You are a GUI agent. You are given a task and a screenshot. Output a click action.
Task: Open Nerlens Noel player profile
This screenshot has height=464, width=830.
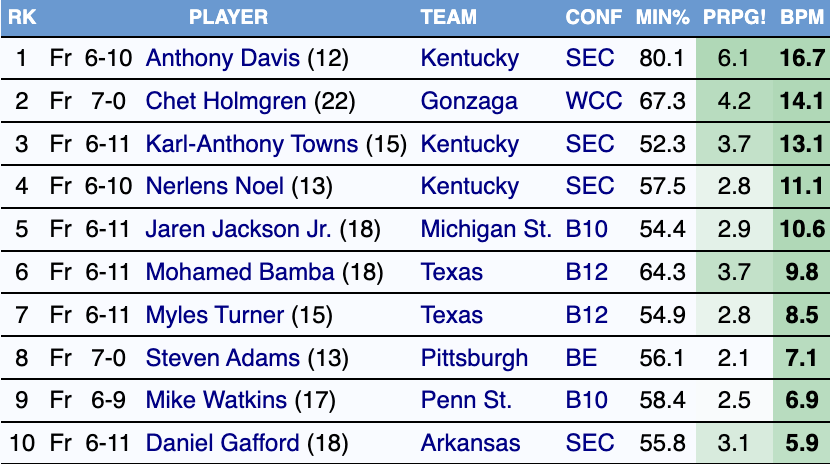pyautogui.click(x=214, y=186)
